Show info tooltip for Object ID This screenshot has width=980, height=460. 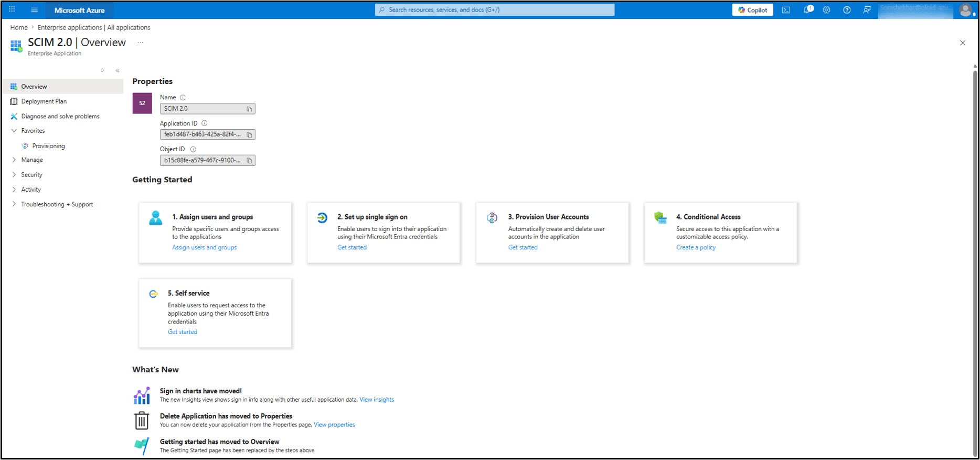click(193, 149)
